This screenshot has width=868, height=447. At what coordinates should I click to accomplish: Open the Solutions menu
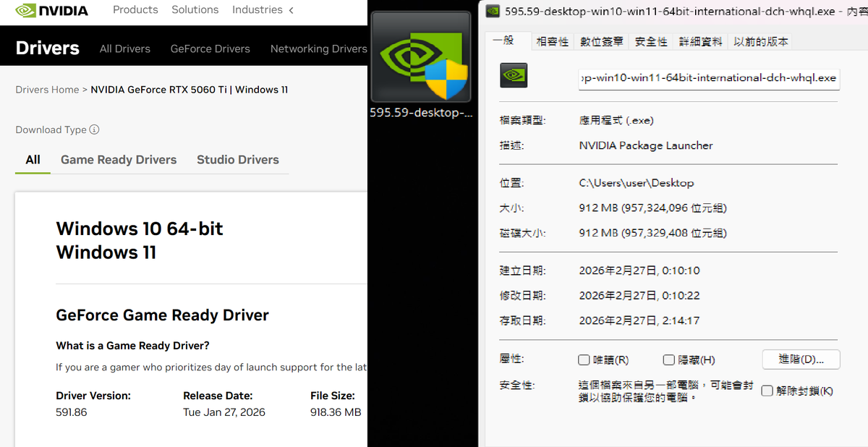point(195,10)
